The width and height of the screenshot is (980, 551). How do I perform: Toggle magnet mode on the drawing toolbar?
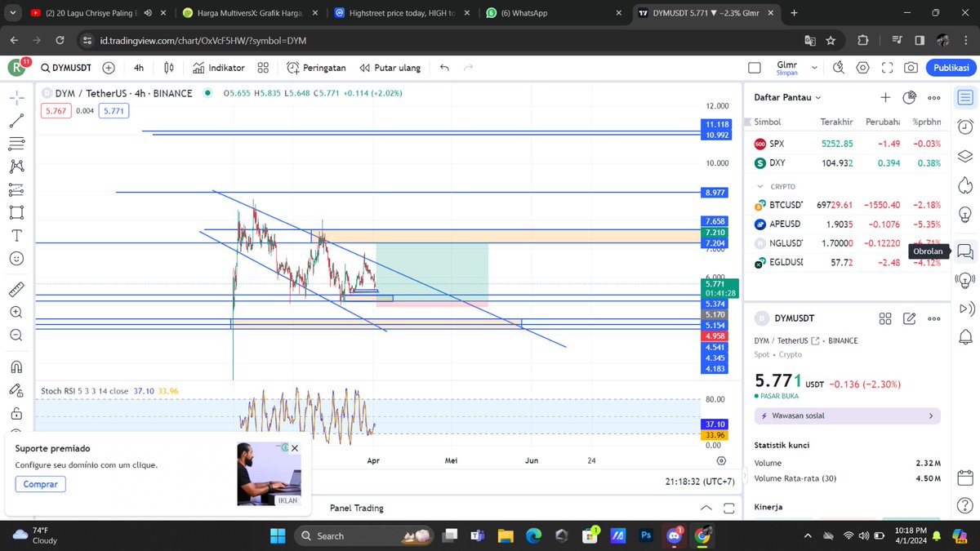point(16,367)
